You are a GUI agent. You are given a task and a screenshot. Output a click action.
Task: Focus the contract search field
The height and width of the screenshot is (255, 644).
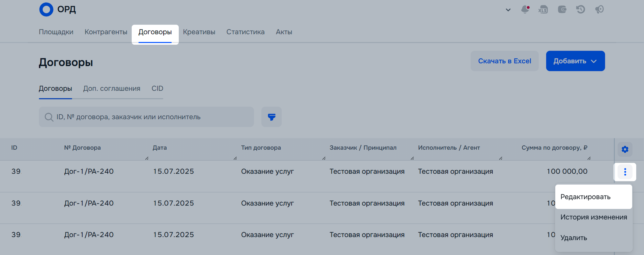coord(146,117)
